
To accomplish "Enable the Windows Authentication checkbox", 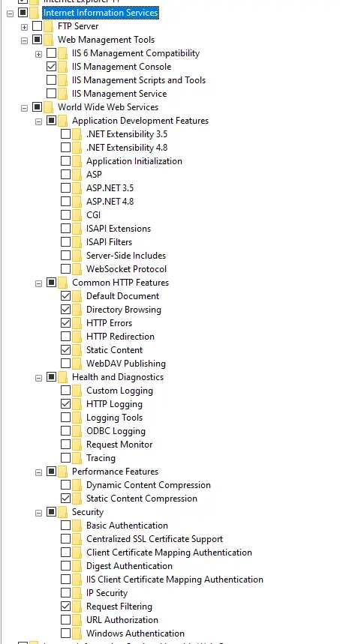I will coord(65,634).
